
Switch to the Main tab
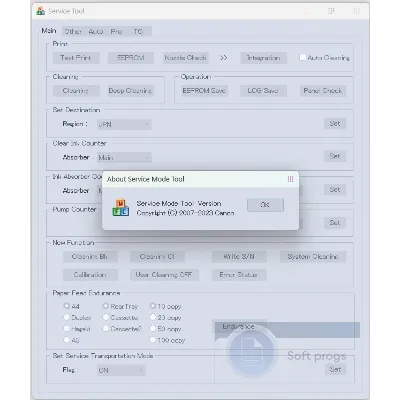coord(49,31)
